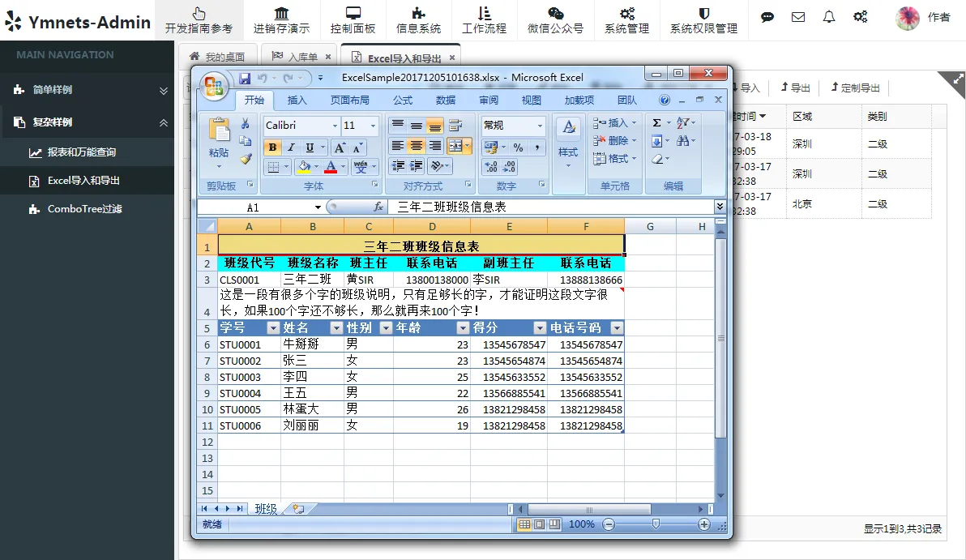Toggle Wrap Text in alignment group
Image resolution: width=966 pixels, height=560 pixels.
point(455,126)
